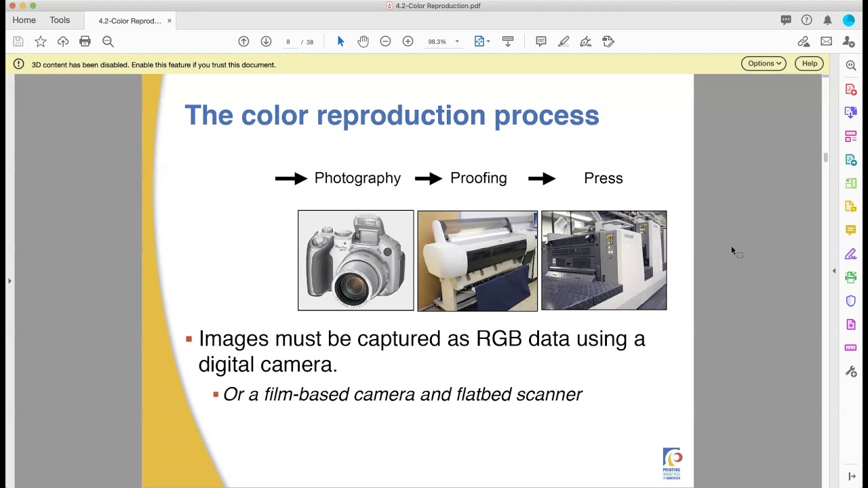
Task: Open zoom percentage dropdown arrow
Action: pos(457,42)
